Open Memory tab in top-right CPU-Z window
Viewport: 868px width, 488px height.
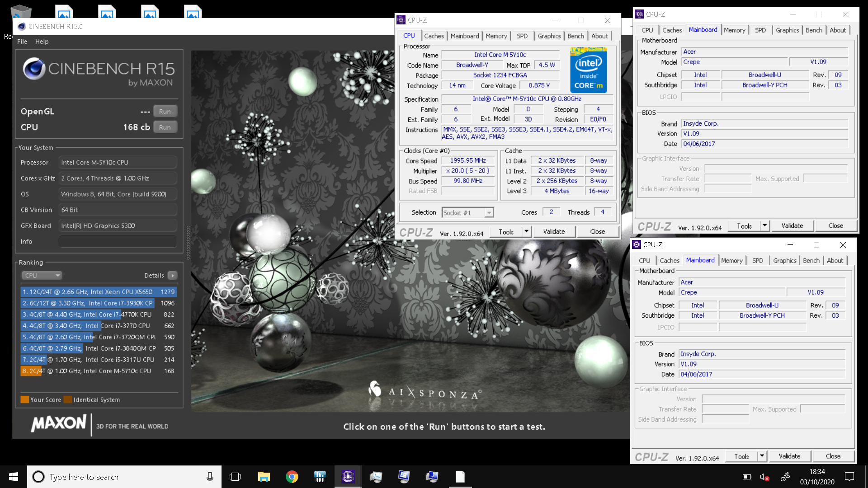[x=735, y=30]
